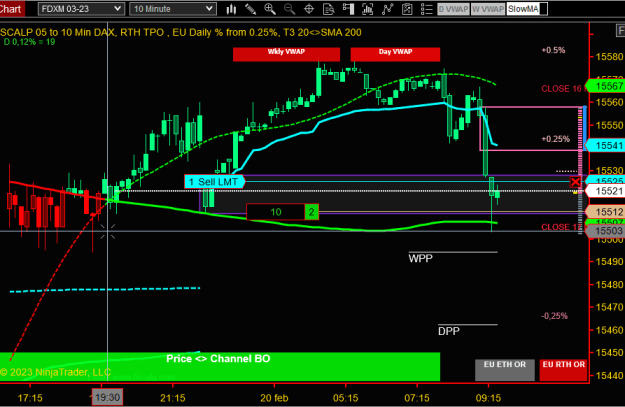Open the bar type chart style icon
The width and height of the screenshot is (625, 407).
click(231, 9)
